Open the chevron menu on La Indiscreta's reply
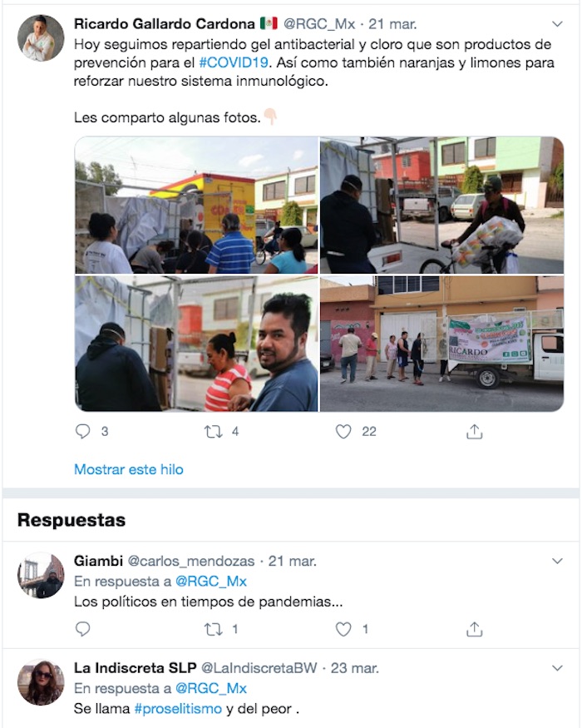 click(x=557, y=668)
